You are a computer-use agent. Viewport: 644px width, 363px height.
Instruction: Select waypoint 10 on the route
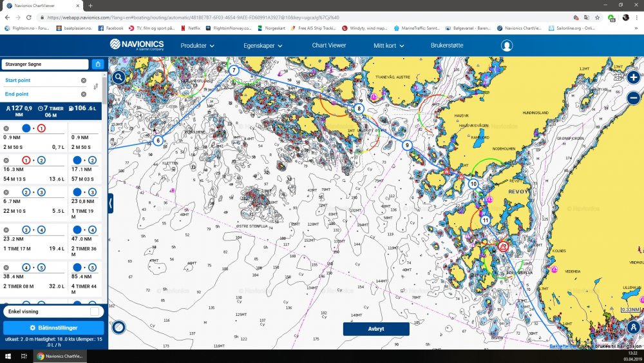click(x=473, y=184)
